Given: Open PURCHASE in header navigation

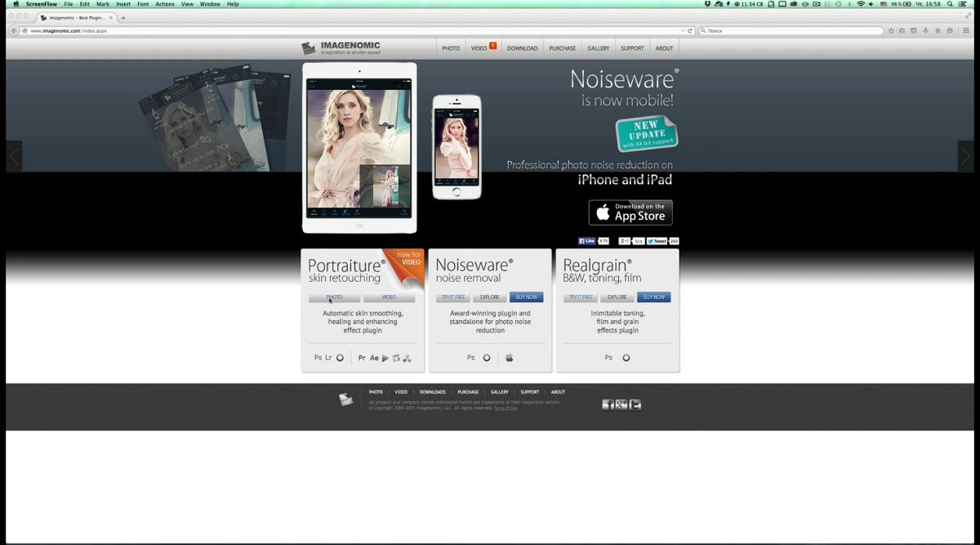Looking at the screenshot, I should click(562, 48).
